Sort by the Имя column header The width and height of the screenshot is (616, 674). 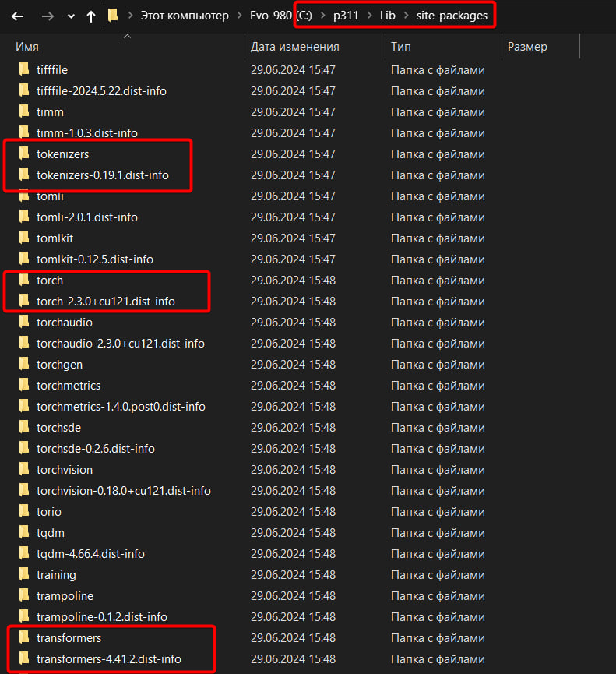[27, 47]
